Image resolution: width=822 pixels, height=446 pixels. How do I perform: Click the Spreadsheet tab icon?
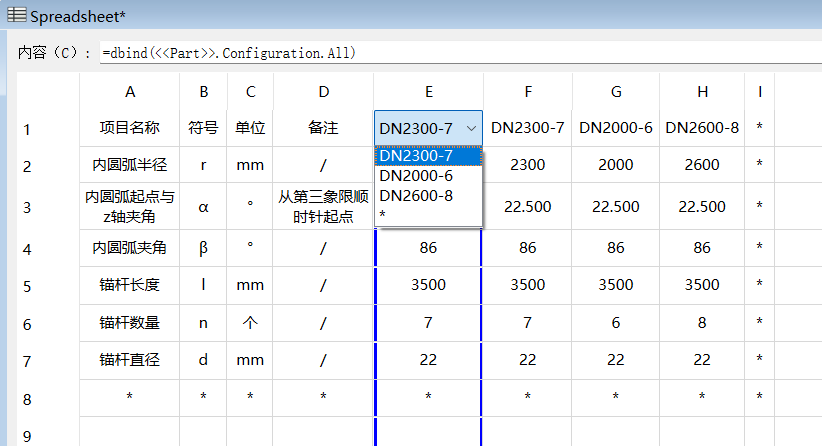(x=16, y=15)
